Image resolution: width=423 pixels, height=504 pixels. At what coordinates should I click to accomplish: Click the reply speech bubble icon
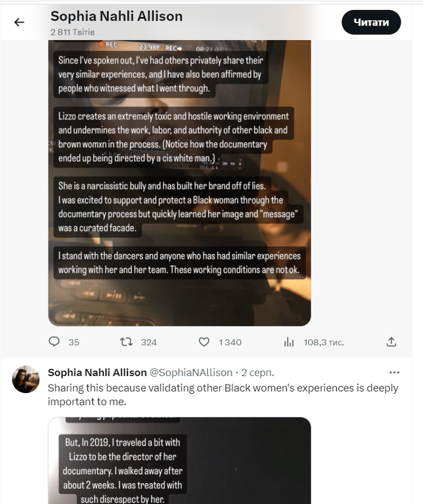click(55, 342)
